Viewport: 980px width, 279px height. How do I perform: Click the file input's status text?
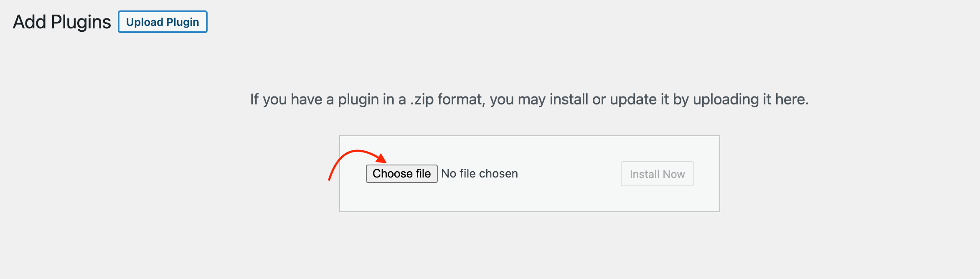click(x=480, y=174)
